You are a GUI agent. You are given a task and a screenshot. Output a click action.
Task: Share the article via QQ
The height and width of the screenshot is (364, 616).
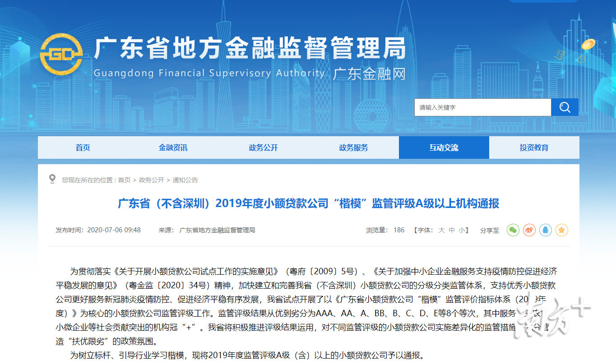[x=545, y=230]
